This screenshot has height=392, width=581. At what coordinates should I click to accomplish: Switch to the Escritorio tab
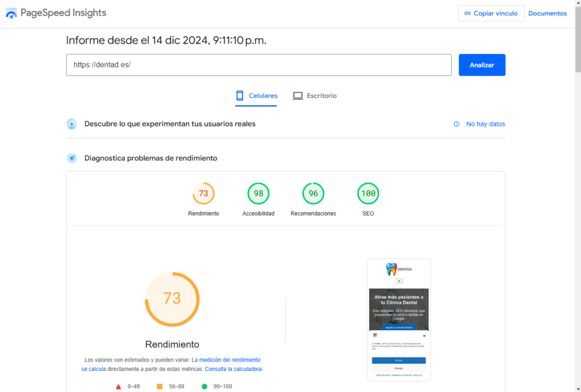coord(315,96)
